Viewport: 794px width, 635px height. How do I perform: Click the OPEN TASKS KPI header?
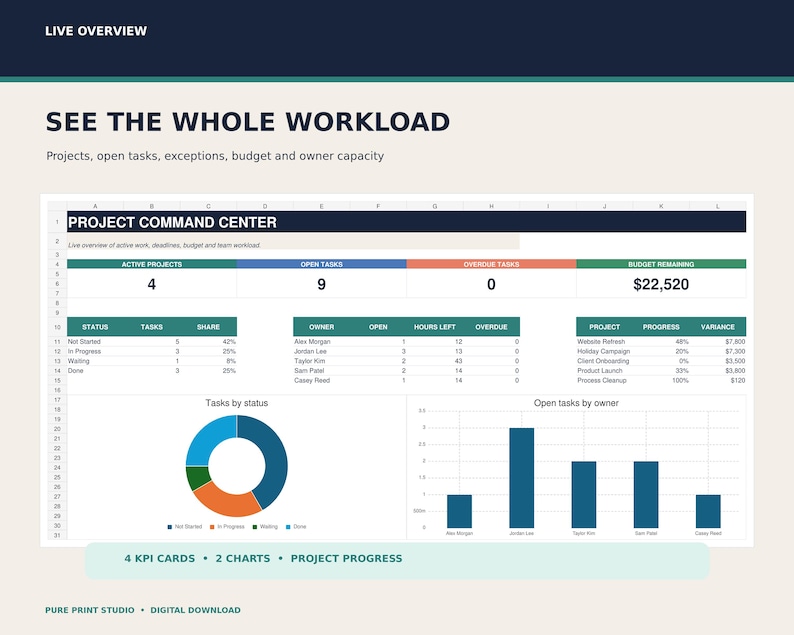click(322, 264)
